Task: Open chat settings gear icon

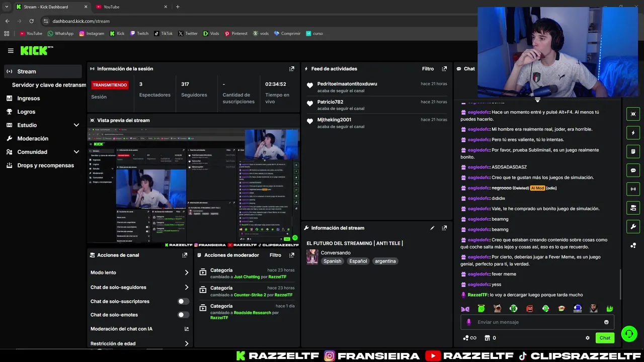Action: pyautogui.click(x=588, y=338)
